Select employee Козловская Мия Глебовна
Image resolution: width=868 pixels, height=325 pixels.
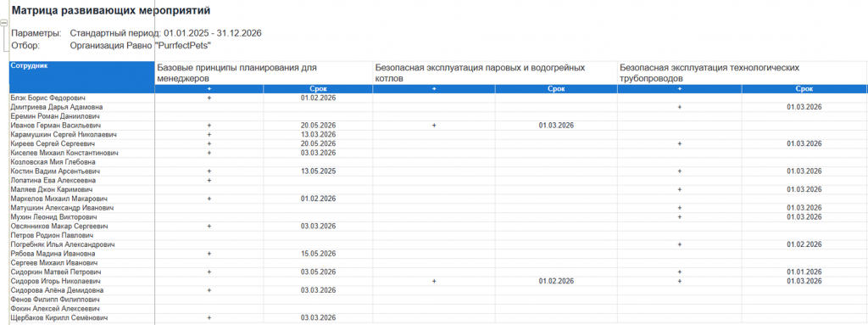(53, 162)
